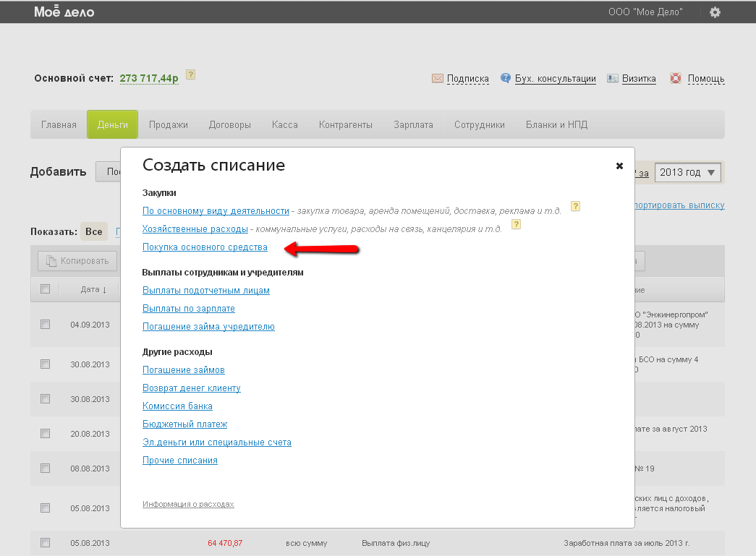Select Погашение займов link

[183, 370]
